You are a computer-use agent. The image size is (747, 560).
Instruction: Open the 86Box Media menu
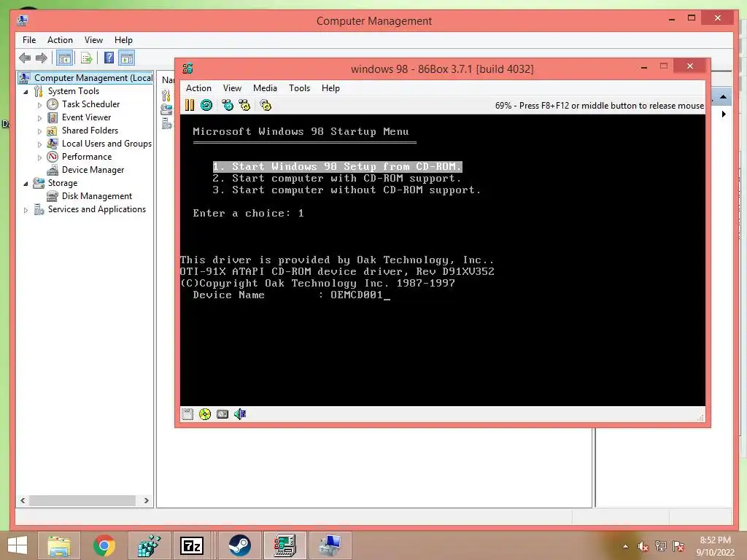coord(265,88)
